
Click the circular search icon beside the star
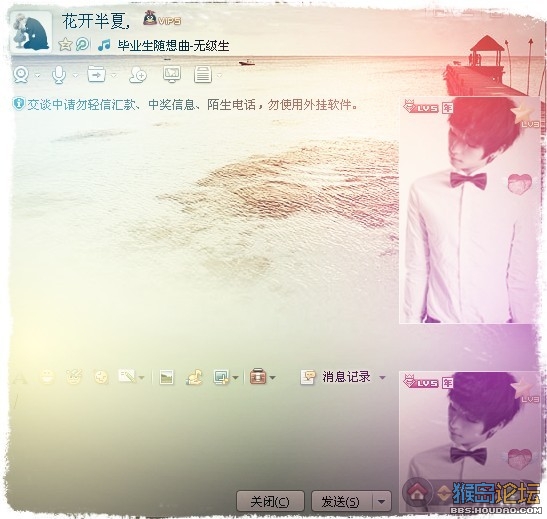(82, 45)
